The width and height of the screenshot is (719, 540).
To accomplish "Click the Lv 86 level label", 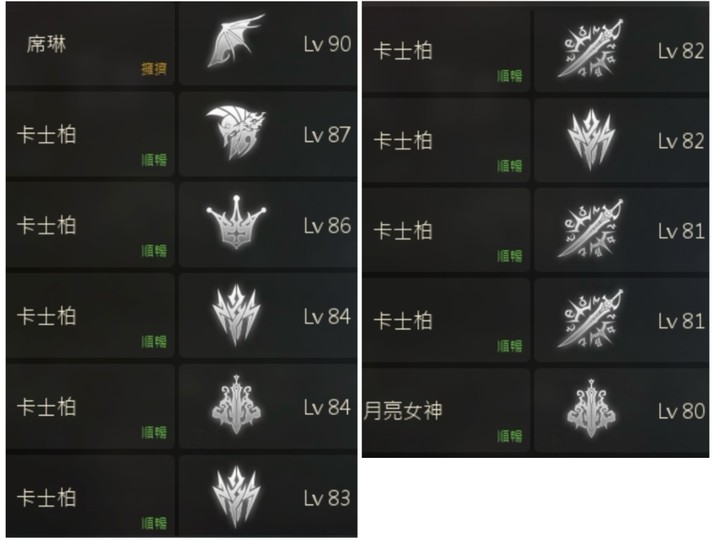I will pyautogui.click(x=327, y=226).
